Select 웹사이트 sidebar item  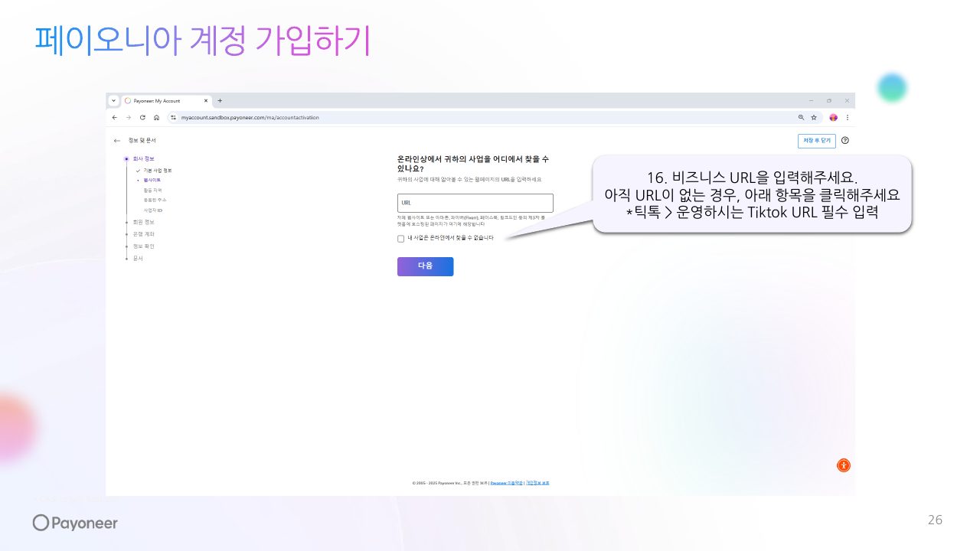click(152, 180)
